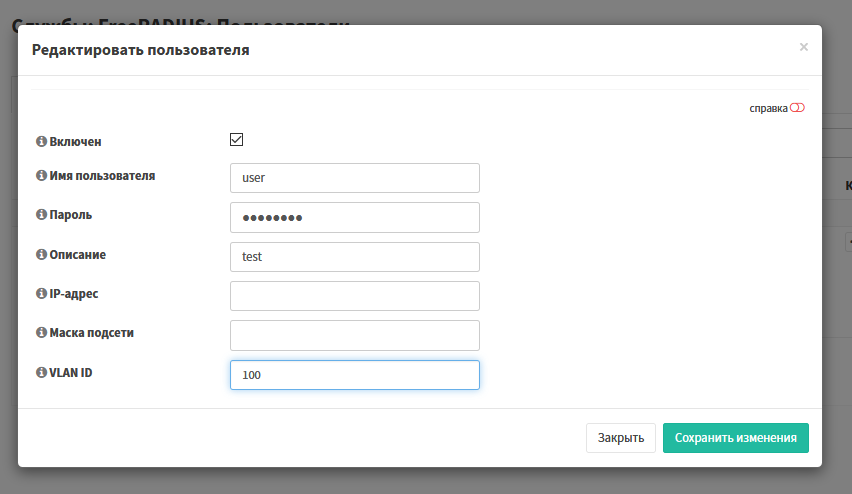This screenshot has height=494, width=852.
Task: Click into the Пароль field
Action: (x=354, y=217)
